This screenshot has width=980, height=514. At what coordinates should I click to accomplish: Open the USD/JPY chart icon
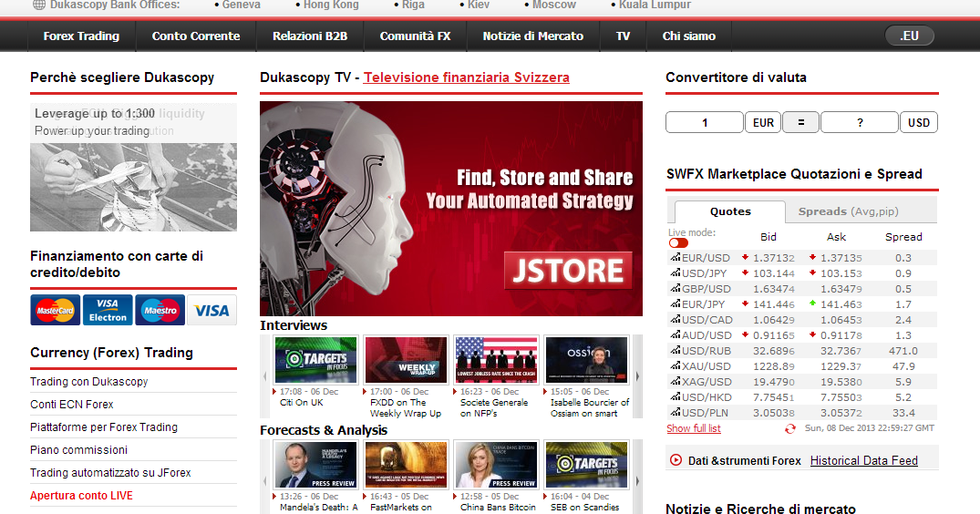pyautogui.click(x=675, y=272)
